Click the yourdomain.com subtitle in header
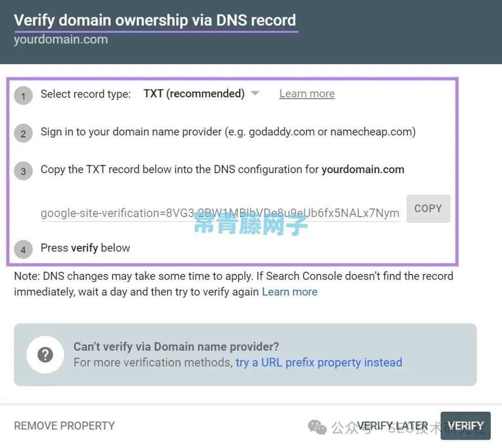Screen dimensions: 502x448 [x=61, y=40]
